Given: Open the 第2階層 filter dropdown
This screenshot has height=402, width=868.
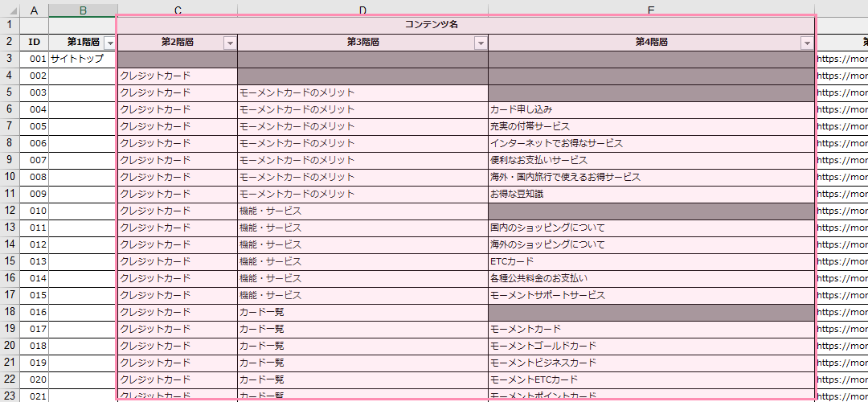Looking at the screenshot, I should coord(230,43).
